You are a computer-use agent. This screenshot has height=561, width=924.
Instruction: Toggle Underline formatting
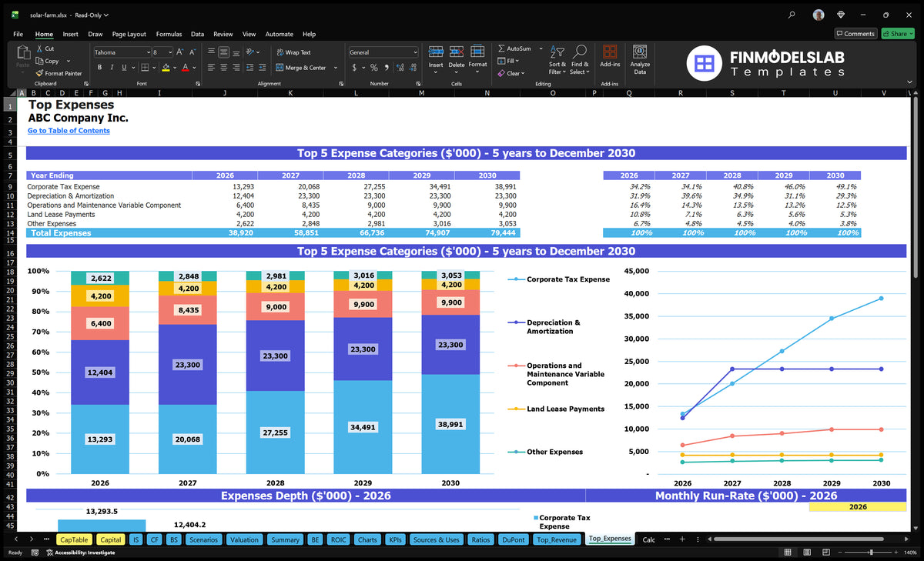tap(123, 68)
